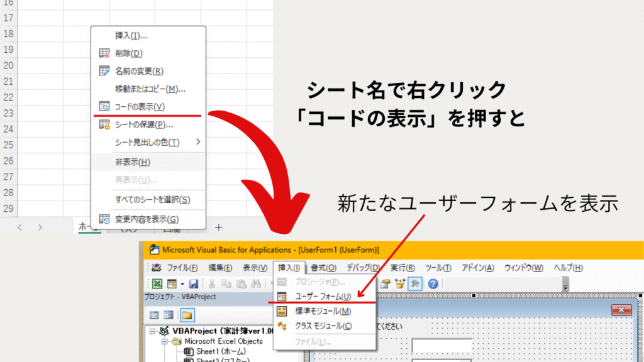
Task: Toggle Folders button in the project panel
Action: pyautogui.click(x=187, y=315)
